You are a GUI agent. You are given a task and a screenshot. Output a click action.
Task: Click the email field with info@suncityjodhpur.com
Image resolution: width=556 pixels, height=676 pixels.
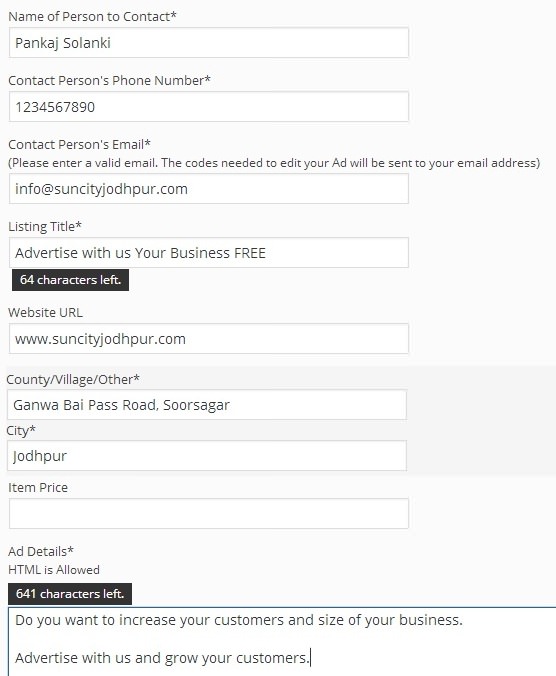[209, 188]
